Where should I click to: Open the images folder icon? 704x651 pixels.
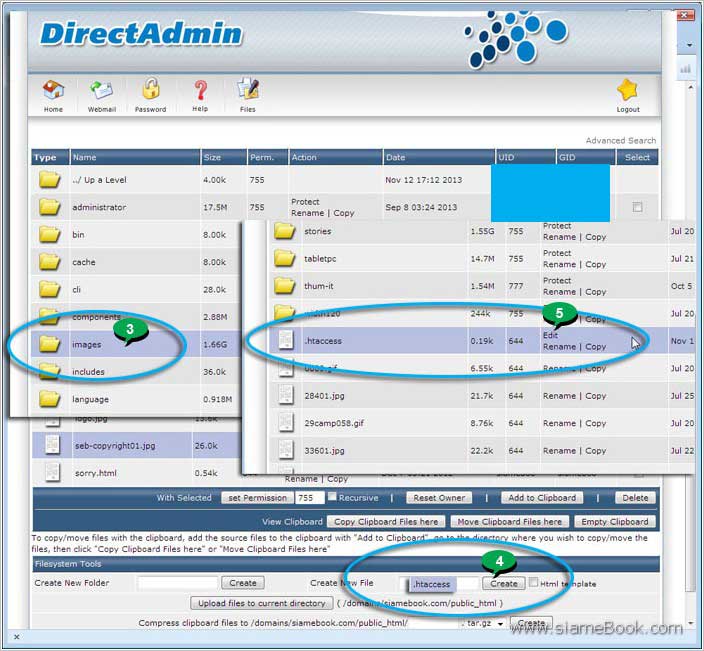49,344
